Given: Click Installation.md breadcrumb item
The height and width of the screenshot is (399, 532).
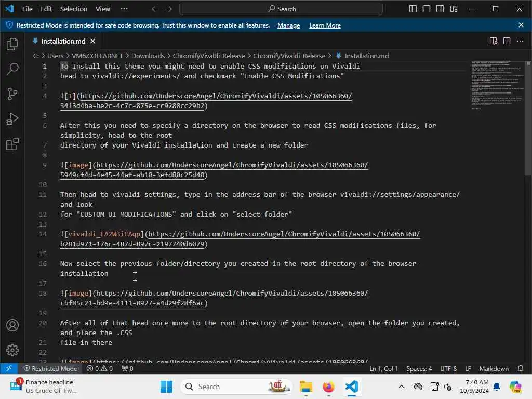Looking at the screenshot, I should tap(366, 56).
